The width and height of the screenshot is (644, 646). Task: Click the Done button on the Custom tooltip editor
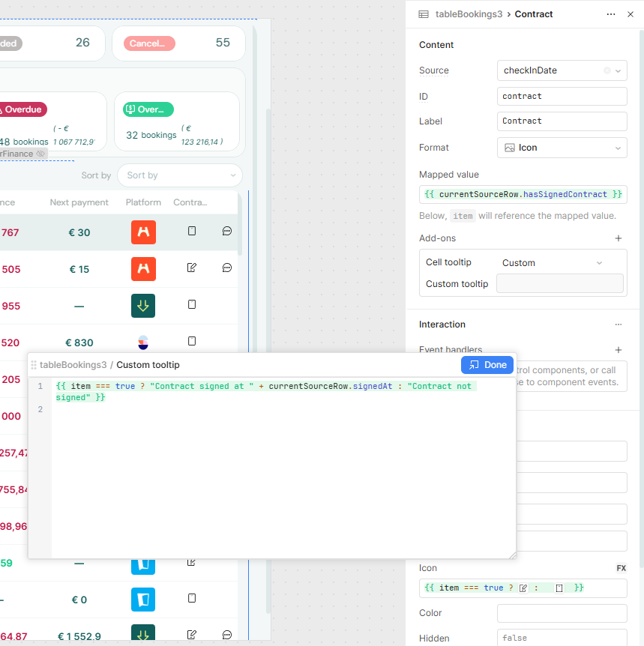487,364
